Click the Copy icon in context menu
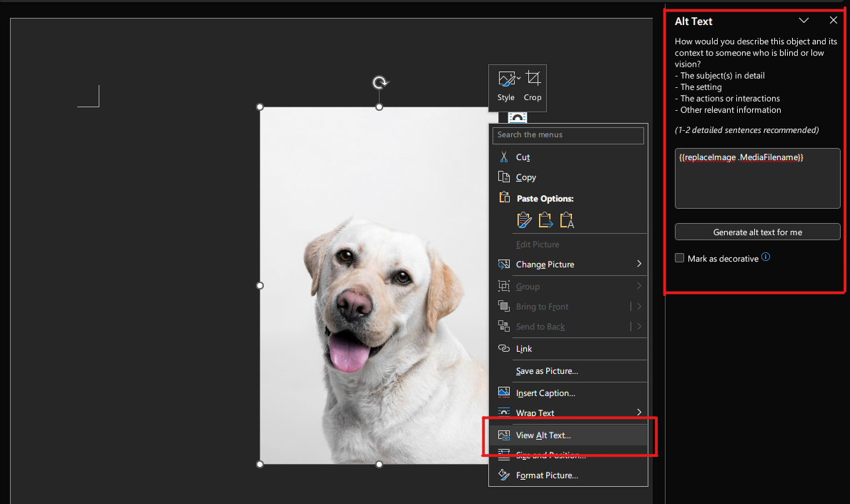 pyautogui.click(x=505, y=177)
